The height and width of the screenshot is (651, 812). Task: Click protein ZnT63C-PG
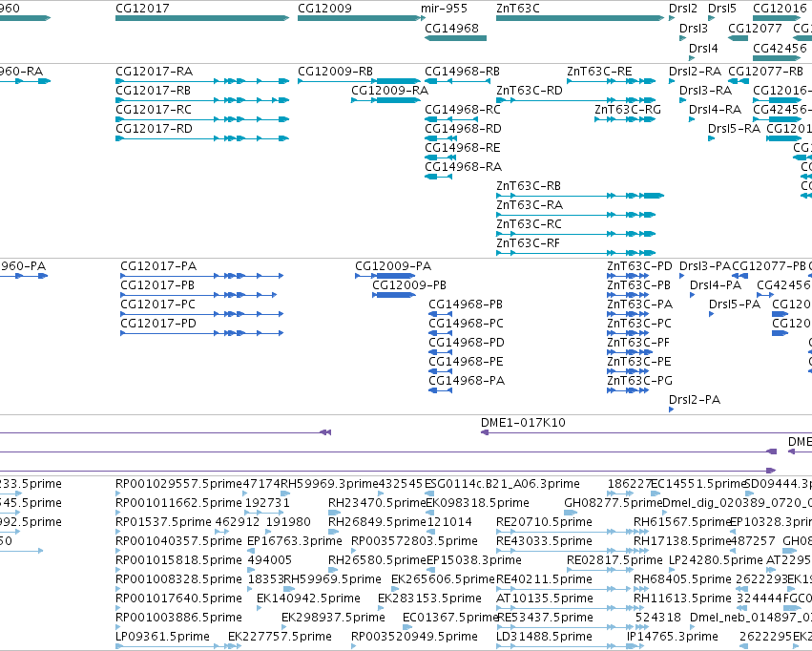pyautogui.click(x=628, y=390)
